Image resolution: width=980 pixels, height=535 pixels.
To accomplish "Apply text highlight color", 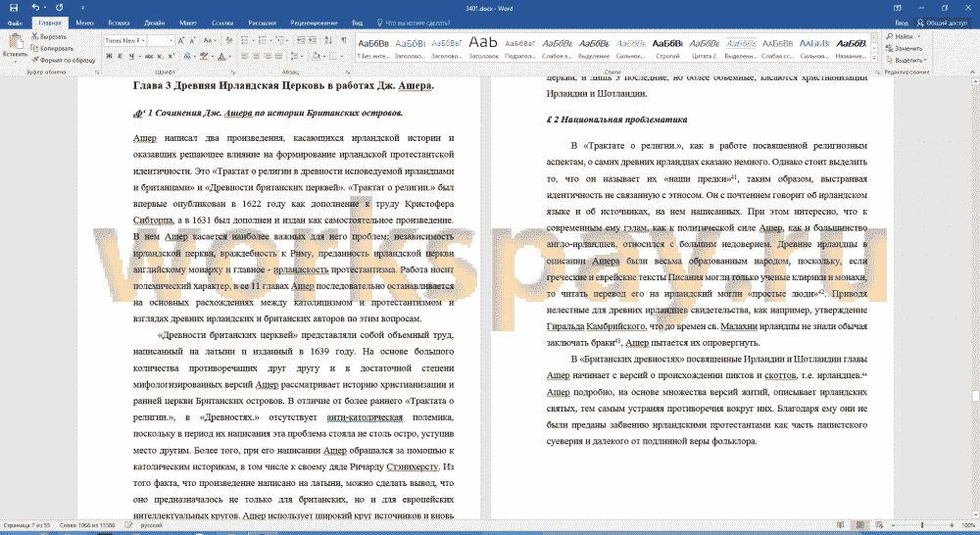I will pos(204,56).
